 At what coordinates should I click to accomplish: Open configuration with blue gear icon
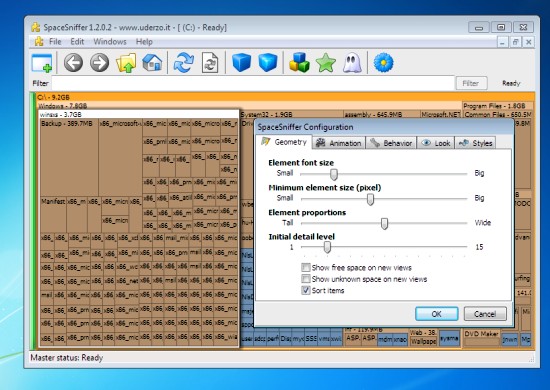coord(383,63)
